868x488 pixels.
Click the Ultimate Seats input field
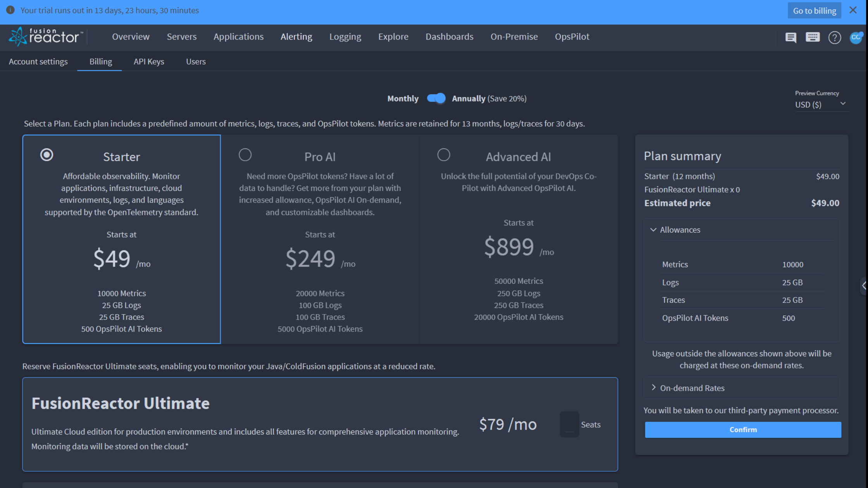point(569,424)
